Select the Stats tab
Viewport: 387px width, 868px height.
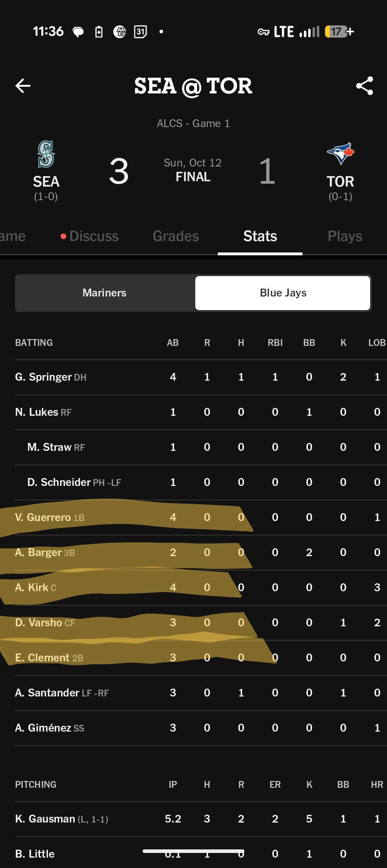tap(260, 236)
